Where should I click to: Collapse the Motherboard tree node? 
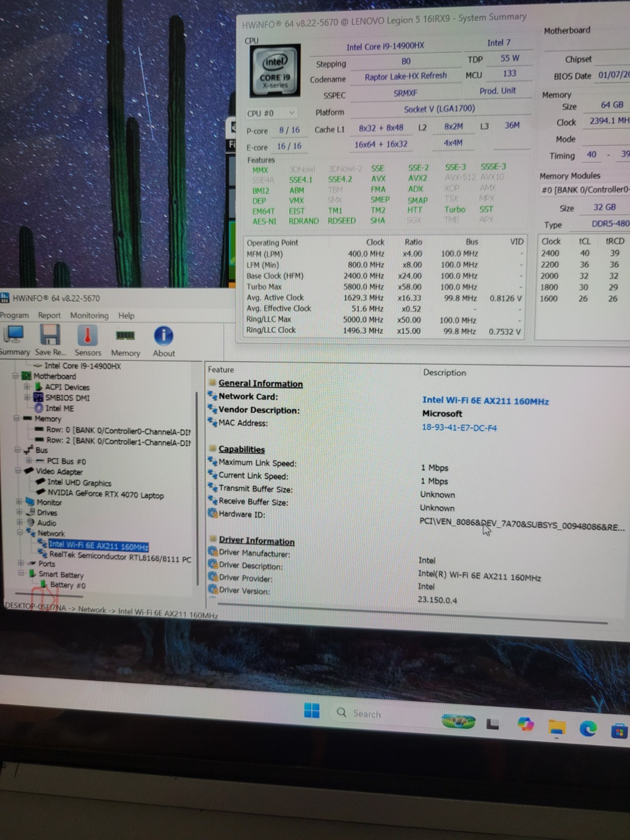coord(16,376)
